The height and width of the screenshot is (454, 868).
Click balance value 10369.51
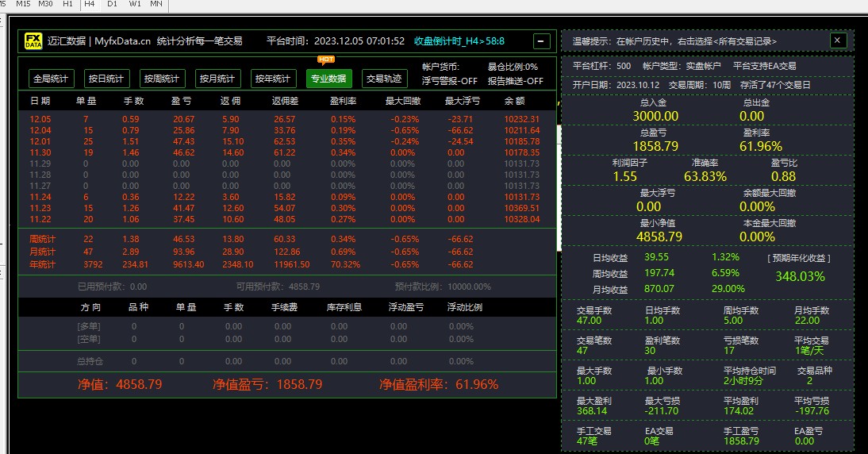(x=521, y=208)
